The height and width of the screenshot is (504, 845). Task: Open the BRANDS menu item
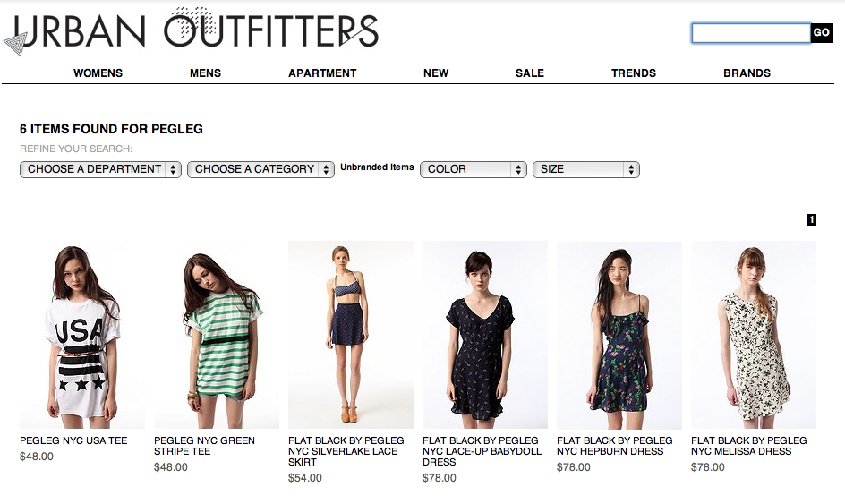tap(747, 73)
